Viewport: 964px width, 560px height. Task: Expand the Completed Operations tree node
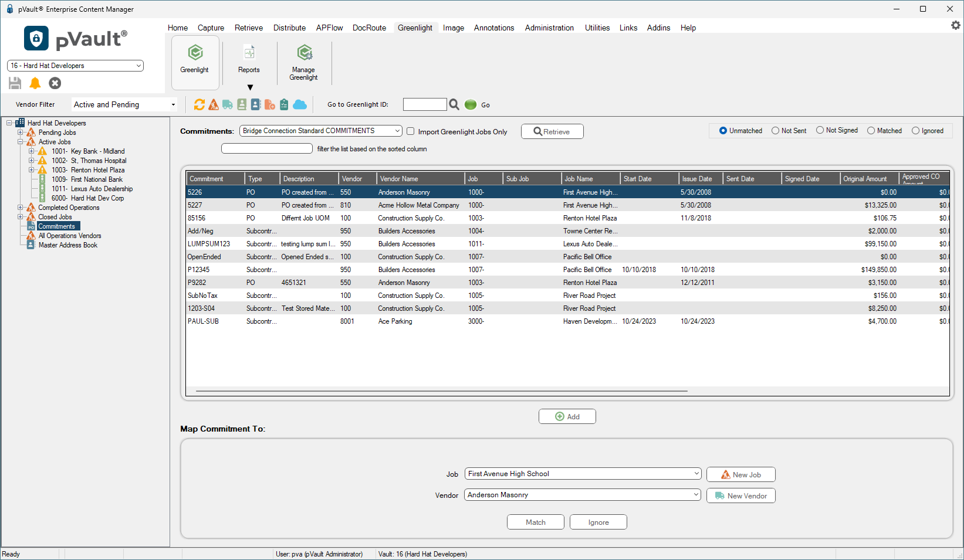21,208
